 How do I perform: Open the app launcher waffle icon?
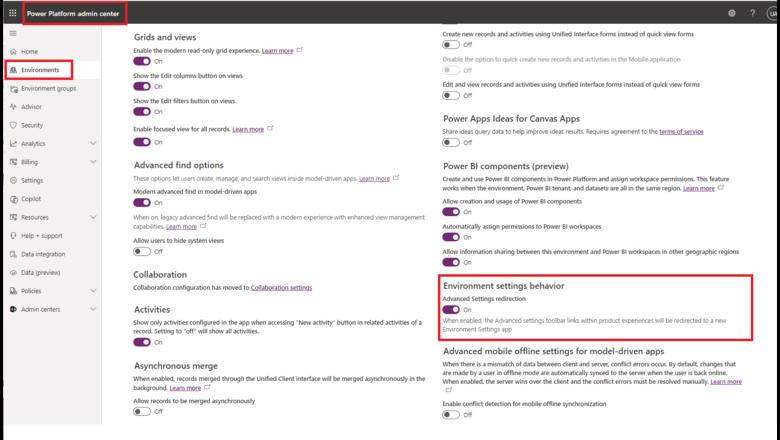(12, 13)
